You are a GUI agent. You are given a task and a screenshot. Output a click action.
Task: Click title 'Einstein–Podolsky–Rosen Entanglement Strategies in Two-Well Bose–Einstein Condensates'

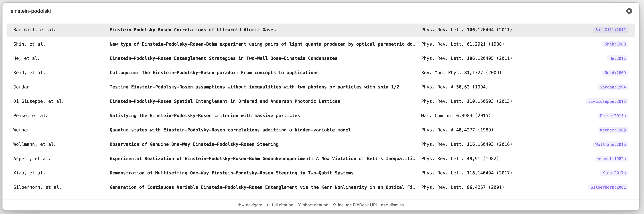pos(223,58)
